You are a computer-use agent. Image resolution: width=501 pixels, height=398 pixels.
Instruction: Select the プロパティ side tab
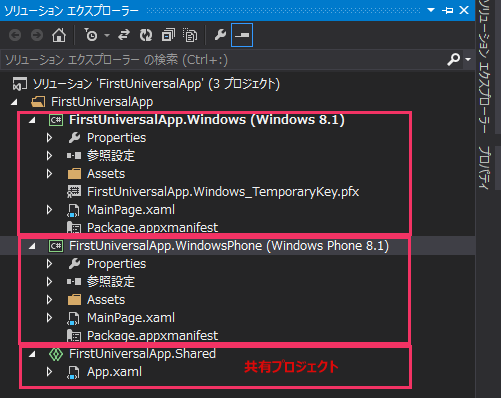point(484,168)
